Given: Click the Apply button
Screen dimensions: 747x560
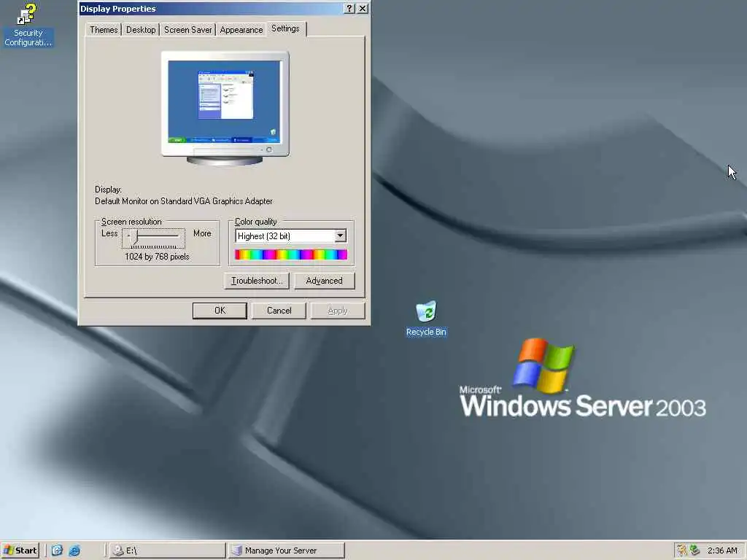Looking at the screenshot, I should [338, 311].
